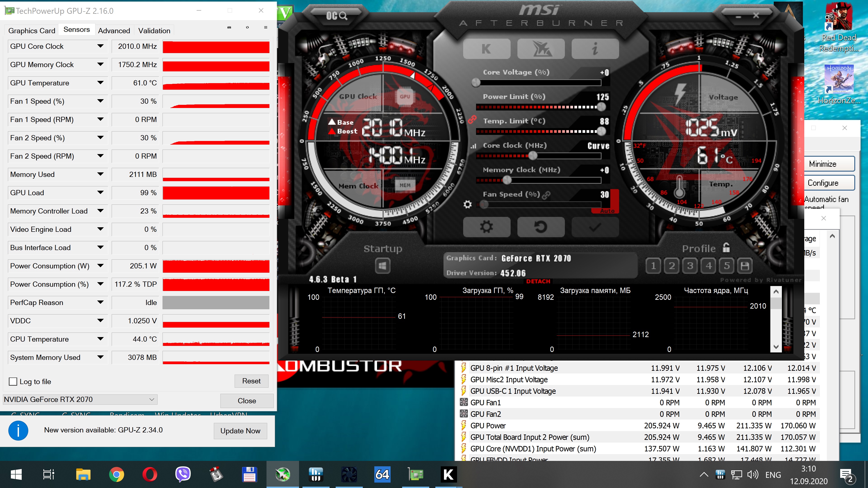Toggle Windows startup button in Afterburner

382,266
